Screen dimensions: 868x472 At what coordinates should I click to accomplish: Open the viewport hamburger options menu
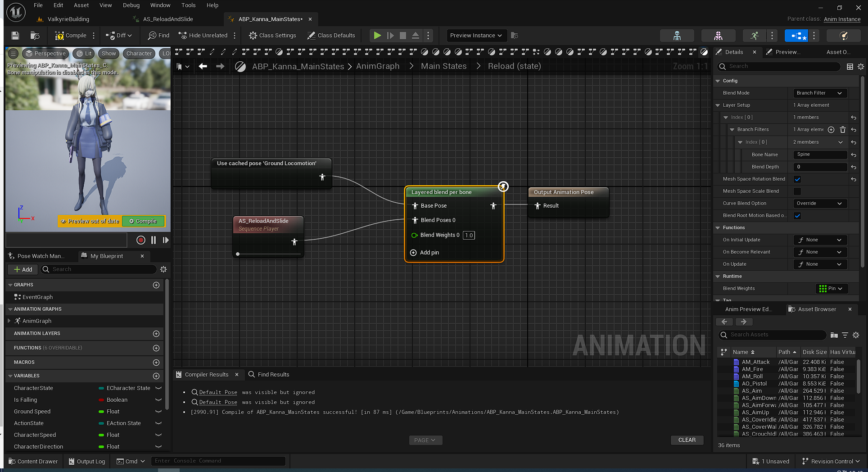[x=14, y=54]
